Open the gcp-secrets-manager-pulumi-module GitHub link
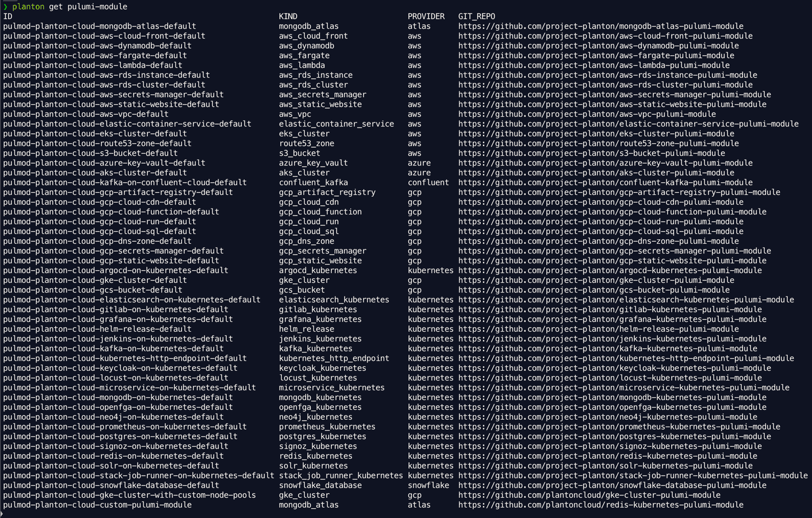This screenshot has width=812, height=518. pos(615,251)
